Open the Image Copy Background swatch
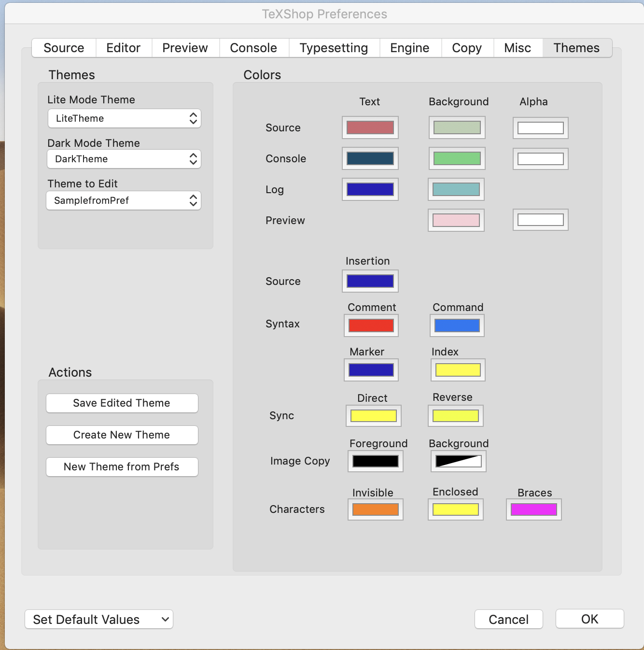This screenshot has height=650, width=644. [459, 461]
